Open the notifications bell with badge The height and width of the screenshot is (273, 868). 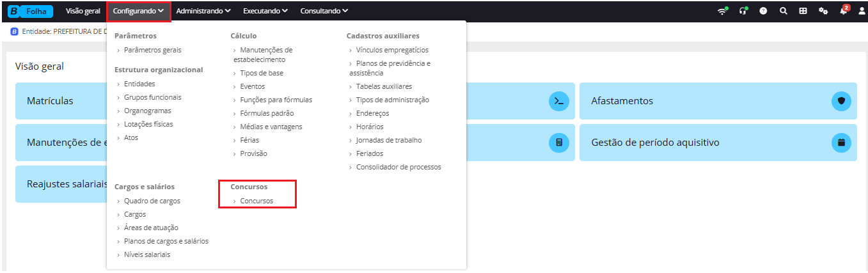844,10
